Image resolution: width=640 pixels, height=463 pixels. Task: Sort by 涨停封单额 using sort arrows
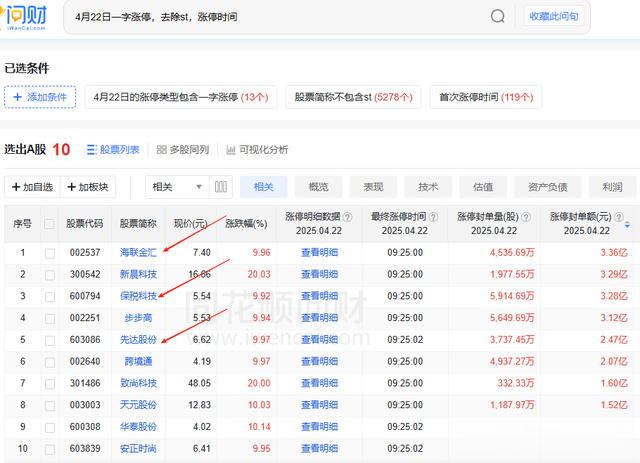(627, 224)
